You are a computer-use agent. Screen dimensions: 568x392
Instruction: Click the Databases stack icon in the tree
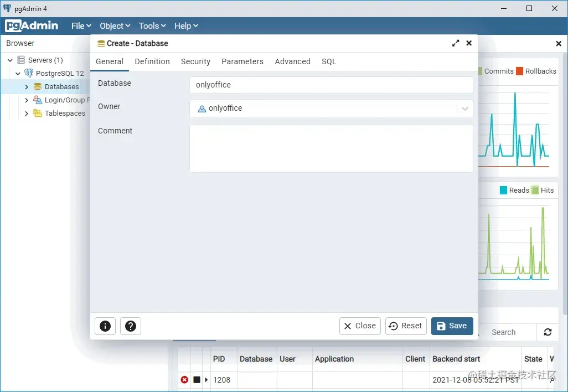pyautogui.click(x=37, y=86)
